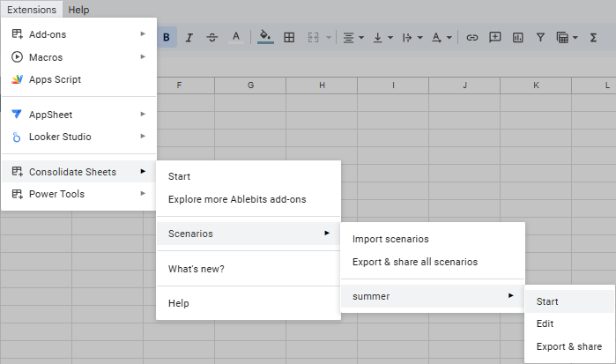This screenshot has height=364, width=616.
Task: Start the summer scenario
Action: [569, 301]
